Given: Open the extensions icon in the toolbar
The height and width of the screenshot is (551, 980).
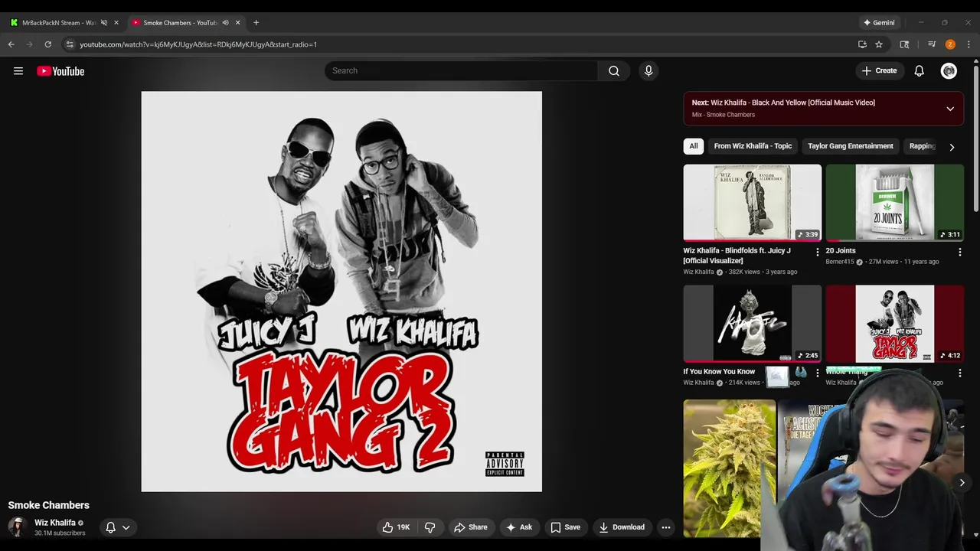Looking at the screenshot, I should click(x=904, y=44).
